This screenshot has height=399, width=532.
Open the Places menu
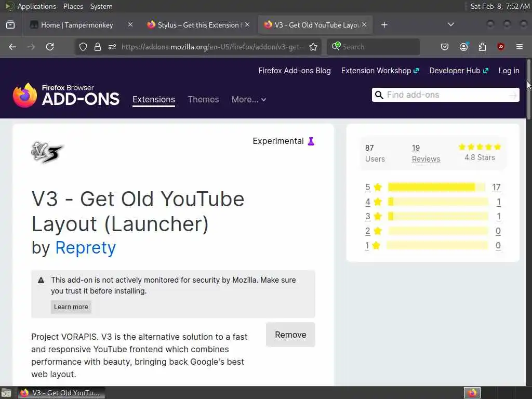(73, 6)
